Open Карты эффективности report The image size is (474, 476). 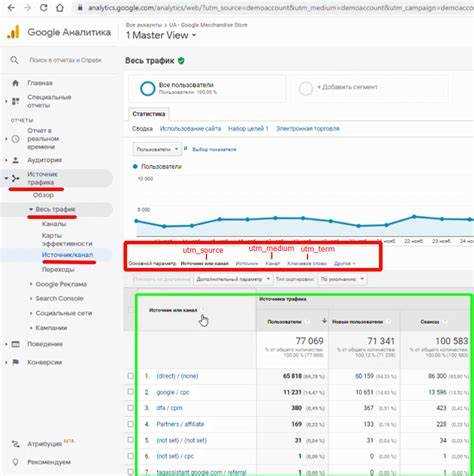[x=67, y=240]
